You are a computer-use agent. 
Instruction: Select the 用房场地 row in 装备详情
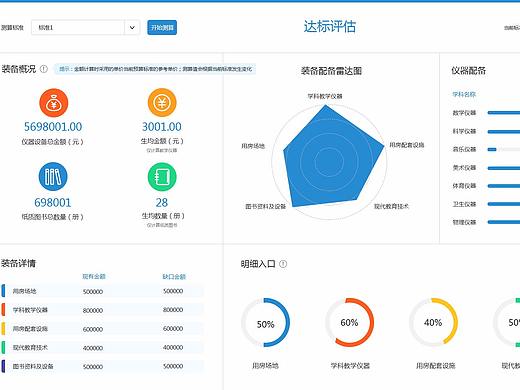point(102,291)
